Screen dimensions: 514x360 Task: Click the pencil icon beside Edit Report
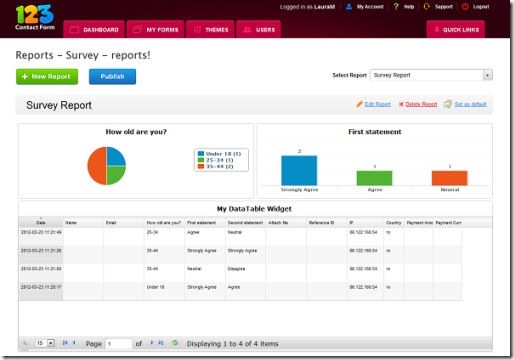pyautogui.click(x=359, y=104)
